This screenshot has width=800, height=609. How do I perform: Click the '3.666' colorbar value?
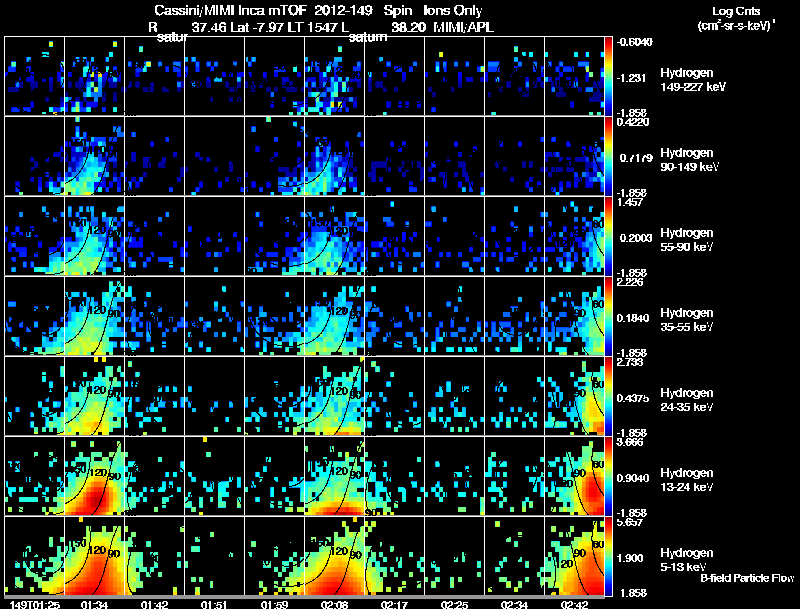[x=630, y=442]
